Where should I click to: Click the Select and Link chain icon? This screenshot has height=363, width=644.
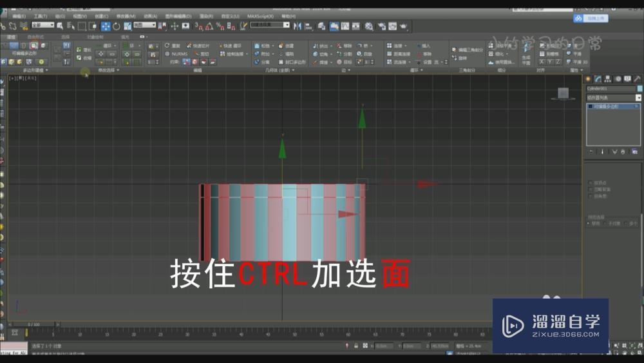click(x=3, y=26)
